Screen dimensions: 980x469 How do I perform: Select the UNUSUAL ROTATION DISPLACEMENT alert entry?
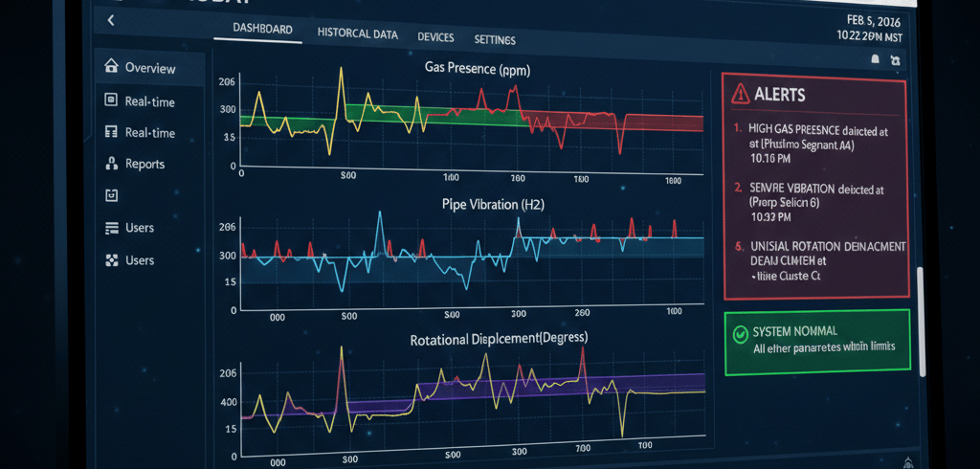(x=820, y=261)
